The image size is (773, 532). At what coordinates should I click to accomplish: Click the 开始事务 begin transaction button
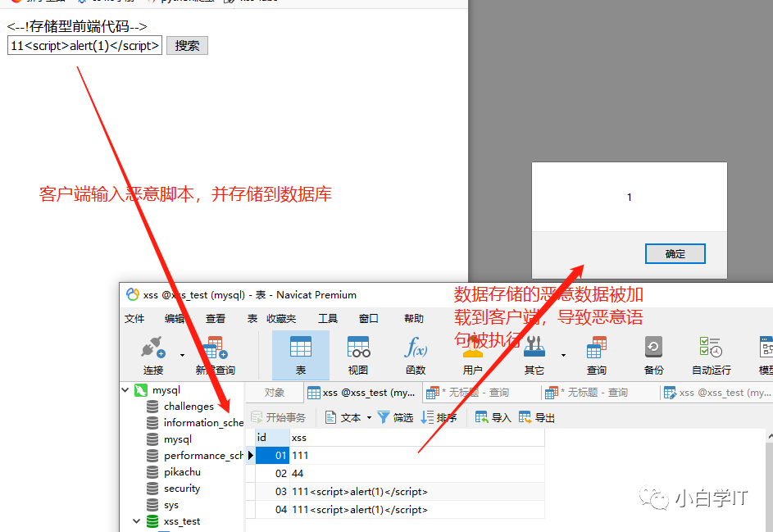click(x=279, y=417)
